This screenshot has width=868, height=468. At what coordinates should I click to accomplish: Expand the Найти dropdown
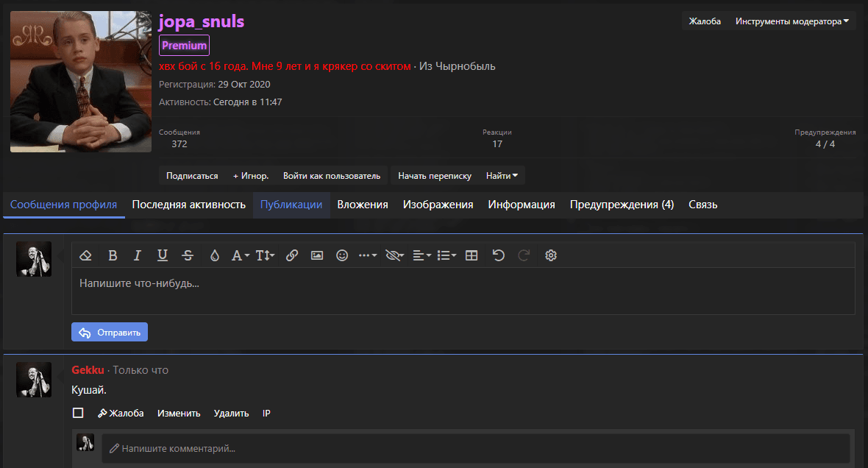click(502, 176)
